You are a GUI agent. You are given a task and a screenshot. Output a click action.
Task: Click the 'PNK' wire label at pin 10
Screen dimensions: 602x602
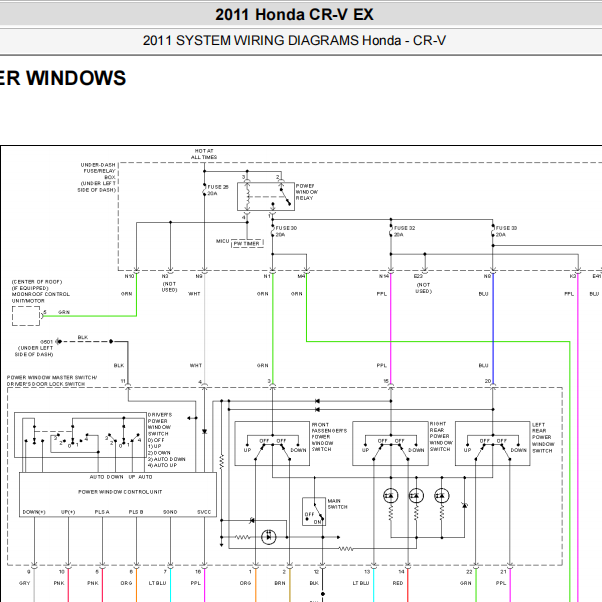[59, 583]
